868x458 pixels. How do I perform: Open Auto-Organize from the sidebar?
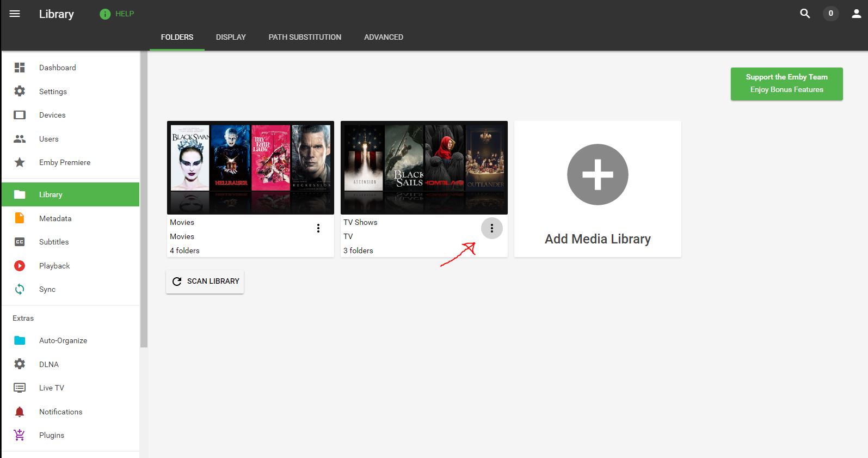click(x=71, y=340)
